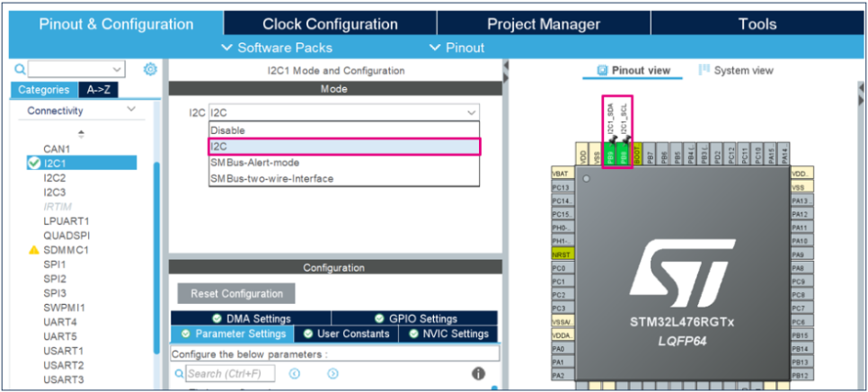Image resolution: width=868 pixels, height=392 pixels.
Task: Select QUADSPI in the peripheral list
Action: click(66, 236)
